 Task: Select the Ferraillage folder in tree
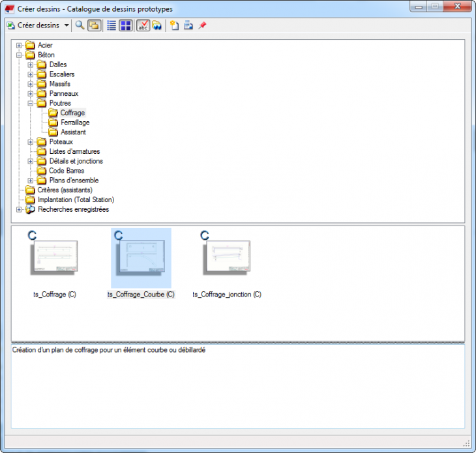(75, 123)
